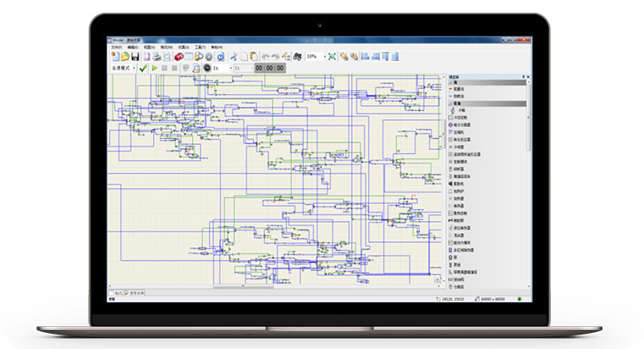The image size is (644, 349).
Task: Click the Undo arrow icon
Action: click(x=265, y=56)
